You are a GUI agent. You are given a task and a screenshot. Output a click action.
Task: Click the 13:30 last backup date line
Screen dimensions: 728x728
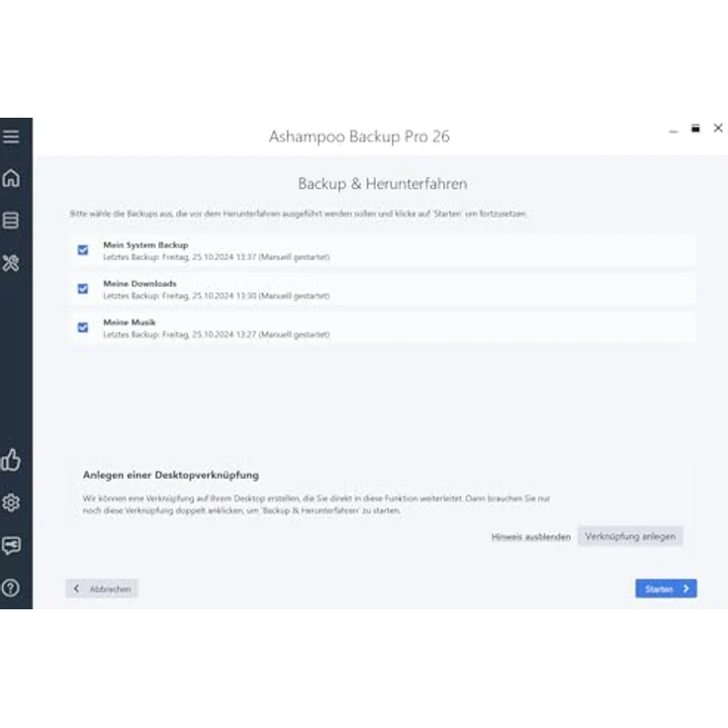217,296
